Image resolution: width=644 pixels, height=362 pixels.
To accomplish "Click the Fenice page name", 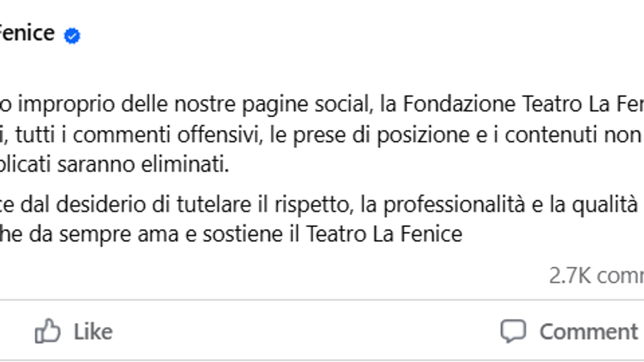I will (x=25, y=33).
